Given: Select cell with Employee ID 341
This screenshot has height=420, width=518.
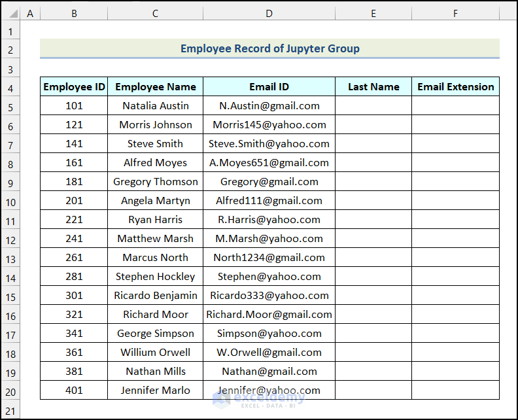Looking at the screenshot, I should click(74, 333).
